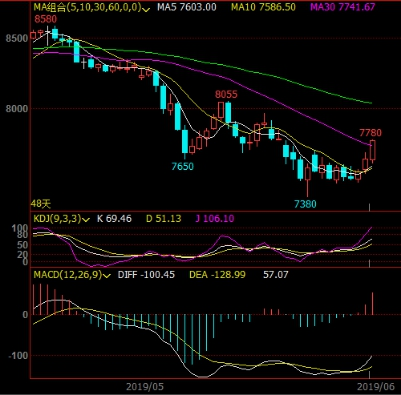The image size is (401, 395).
Task: Click the 8580 high price label
Action: pyautogui.click(x=46, y=19)
